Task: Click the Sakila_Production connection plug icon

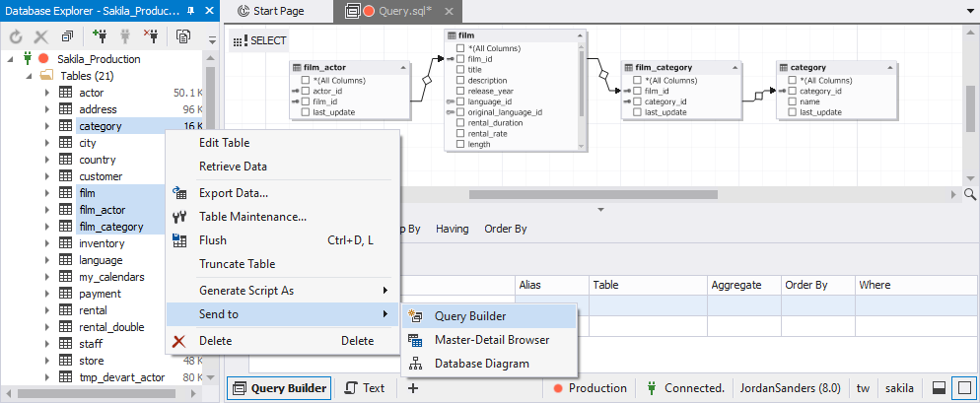Action: 27,59
